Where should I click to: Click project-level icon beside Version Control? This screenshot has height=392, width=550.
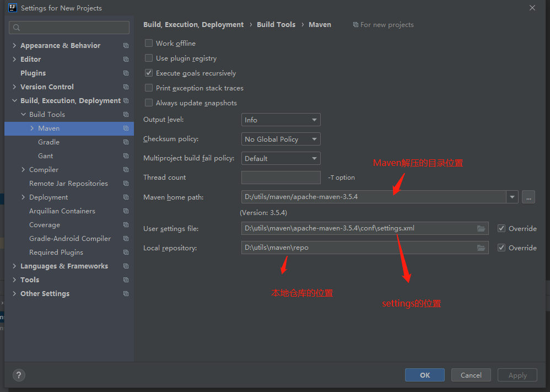pyautogui.click(x=126, y=87)
